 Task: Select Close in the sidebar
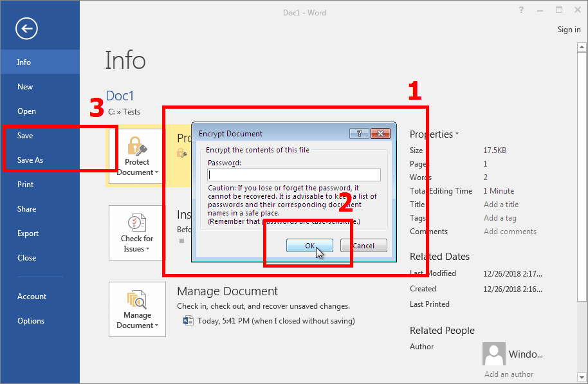pos(40,258)
